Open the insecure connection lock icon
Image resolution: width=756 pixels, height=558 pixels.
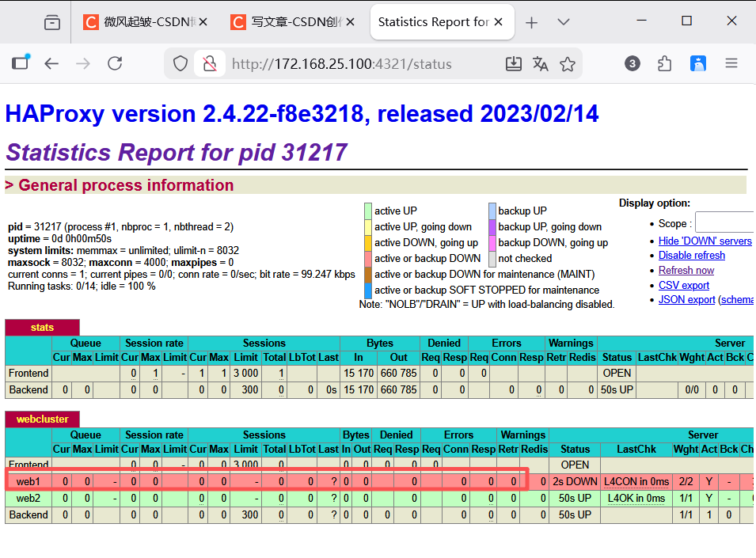point(210,63)
